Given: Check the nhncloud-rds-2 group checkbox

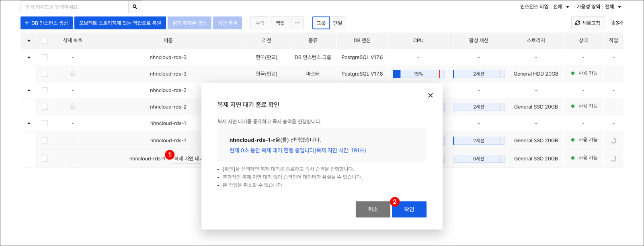Looking at the screenshot, I should pos(45,90).
